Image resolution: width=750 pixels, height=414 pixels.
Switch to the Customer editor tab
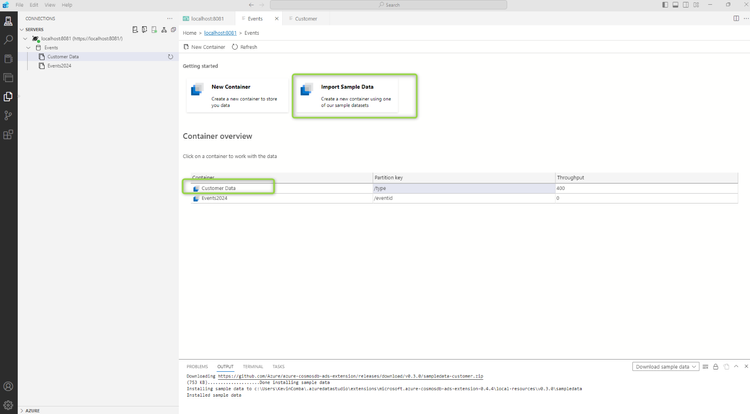tap(303, 19)
